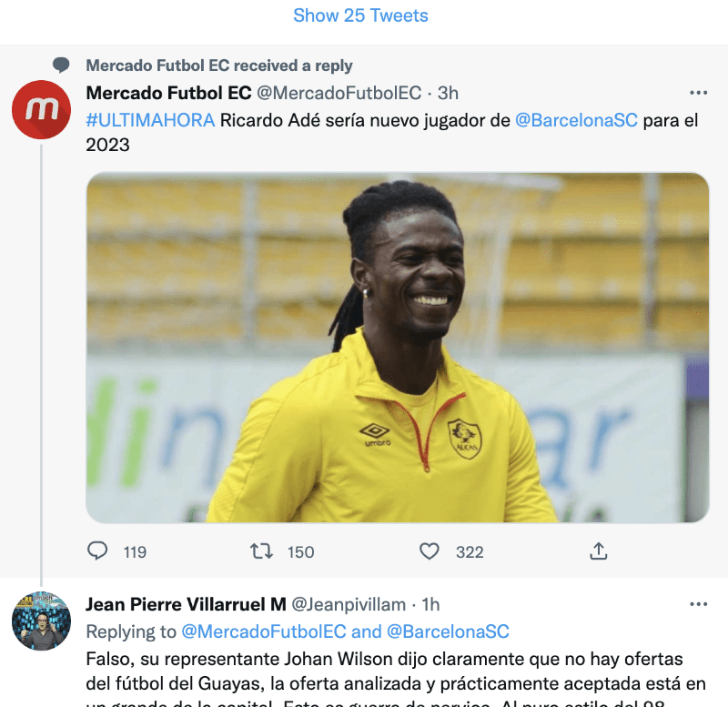Click Show 25 Tweets link
Screen dimensions: 728x707
[x=360, y=15]
